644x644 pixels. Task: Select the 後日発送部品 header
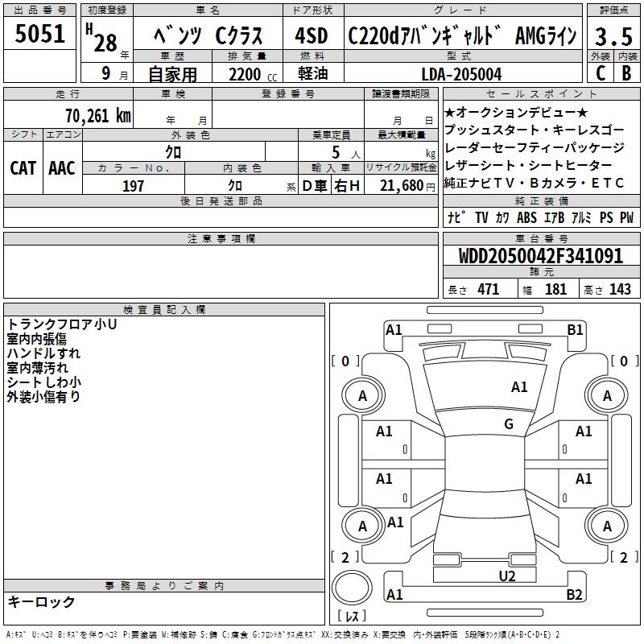click(x=221, y=200)
